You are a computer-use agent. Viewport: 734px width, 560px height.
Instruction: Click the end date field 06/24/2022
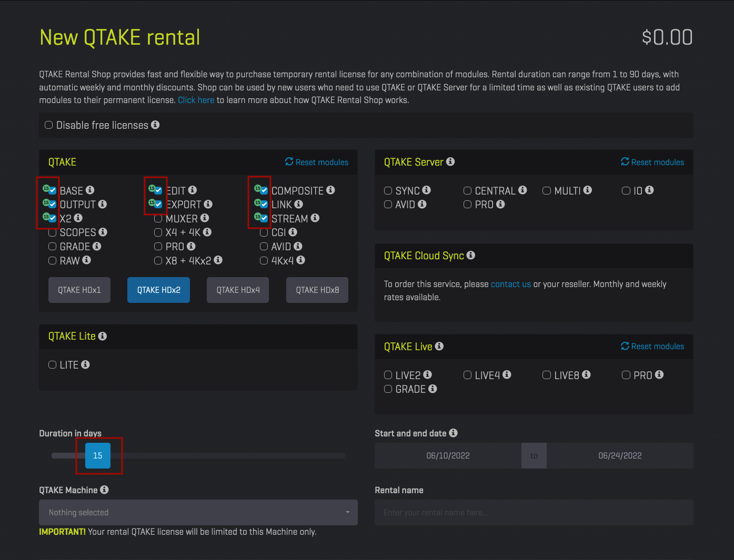point(620,455)
